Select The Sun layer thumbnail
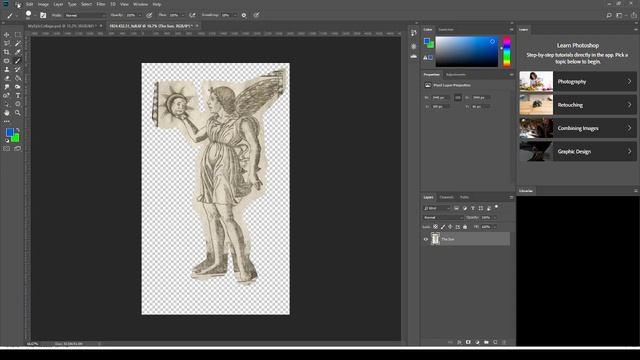 (x=435, y=239)
